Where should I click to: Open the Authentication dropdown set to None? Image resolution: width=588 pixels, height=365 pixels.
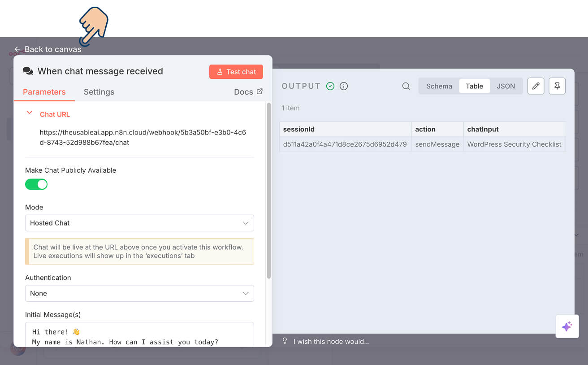[x=139, y=293]
